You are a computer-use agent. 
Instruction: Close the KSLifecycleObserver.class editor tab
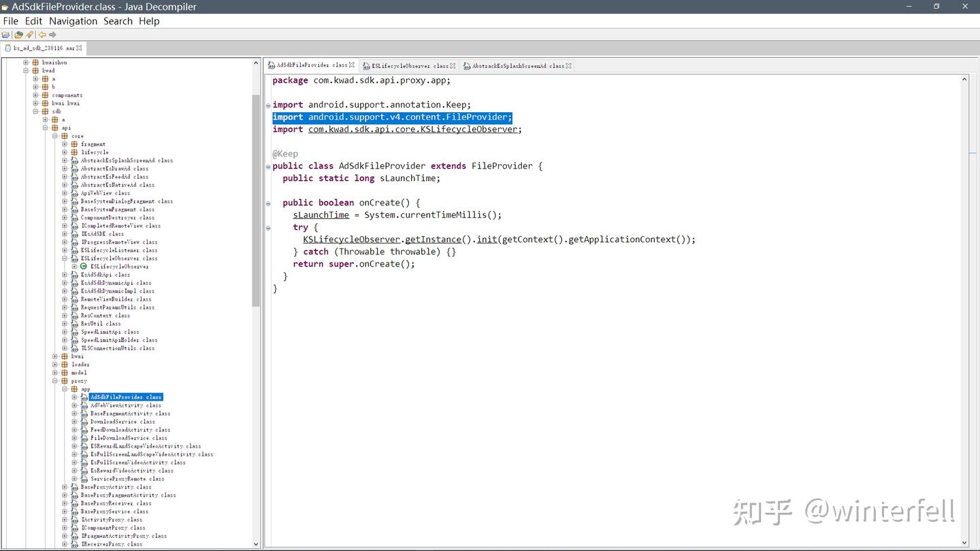click(x=453, y=66)
